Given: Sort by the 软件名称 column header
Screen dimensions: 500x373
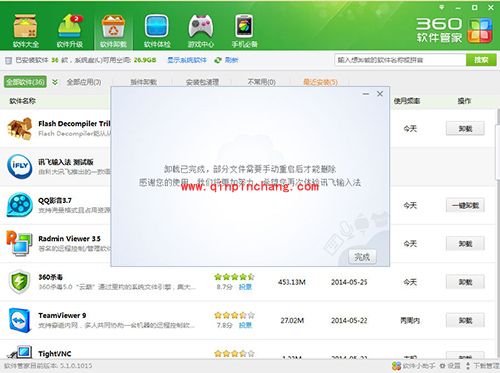Looking at the screenshot, I should point(22,101).
